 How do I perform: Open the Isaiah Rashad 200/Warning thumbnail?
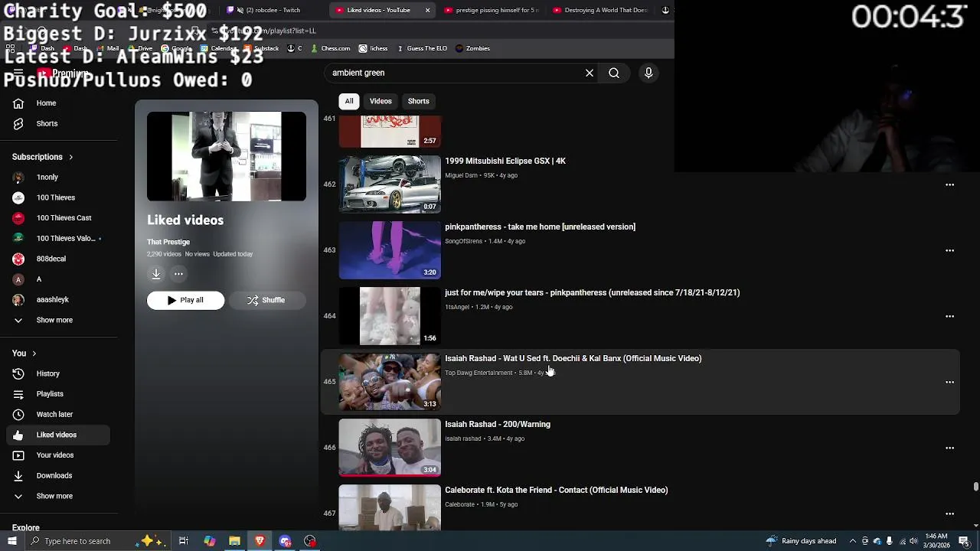[x=390, y=448]
